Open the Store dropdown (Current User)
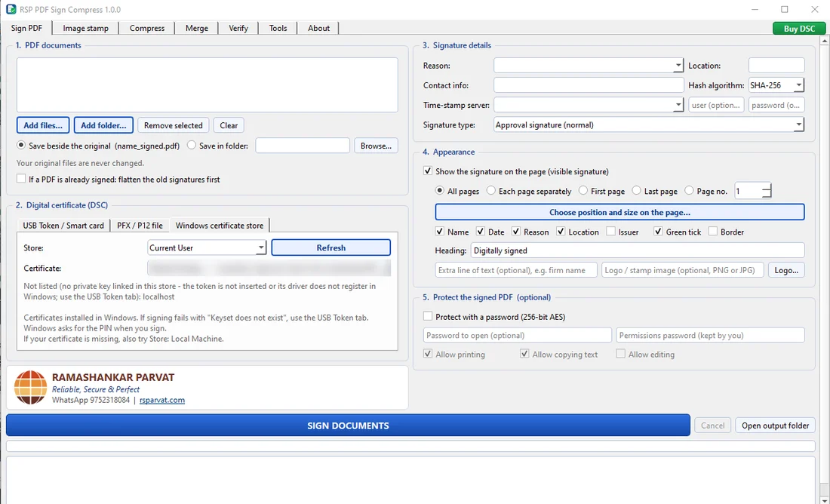 pos(207,247)
